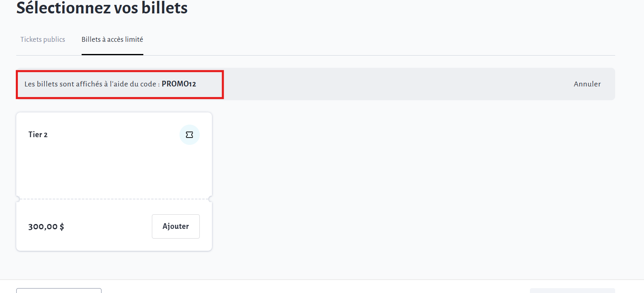Click the red highlight box's right edge
Viewport: 644px width, 293px height.
pos(223,84)
